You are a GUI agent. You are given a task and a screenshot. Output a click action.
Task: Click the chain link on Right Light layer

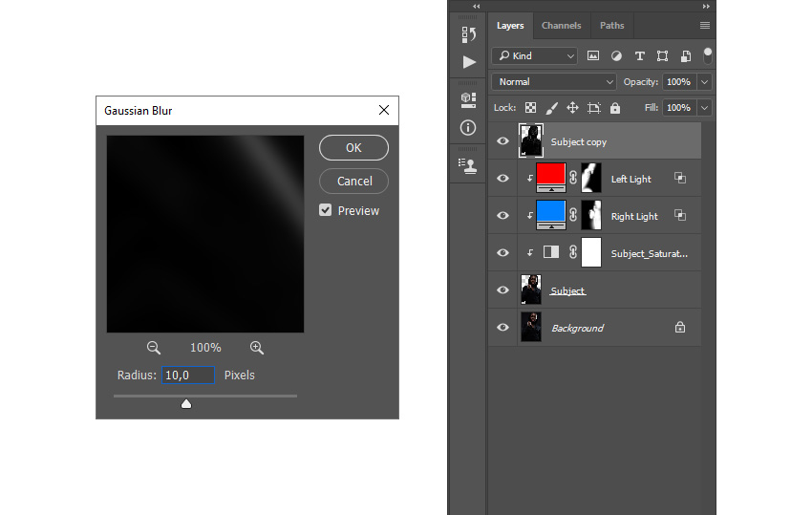[573, 215]
